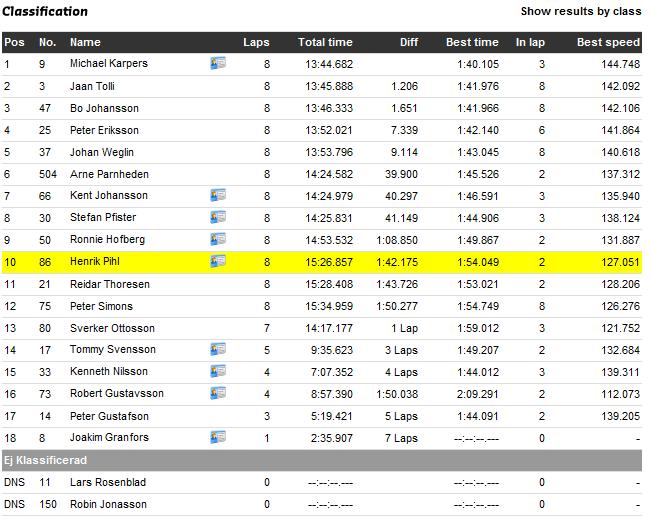651x520 pixels.
Task: Click Show results by class link
Action: pyautogui.click(x=581, y=11)
